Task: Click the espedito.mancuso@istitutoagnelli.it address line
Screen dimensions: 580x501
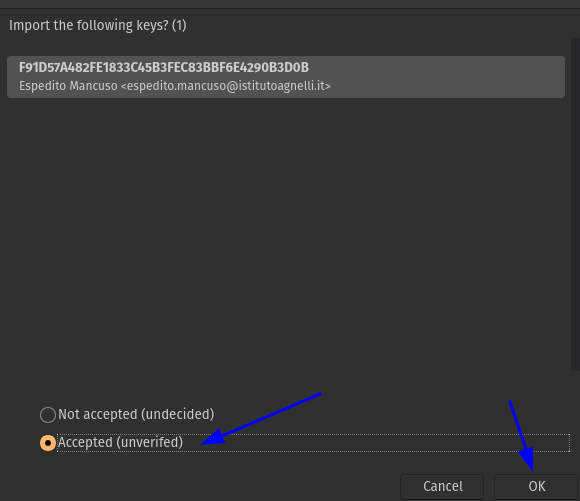Action: (x=175, y=86)
